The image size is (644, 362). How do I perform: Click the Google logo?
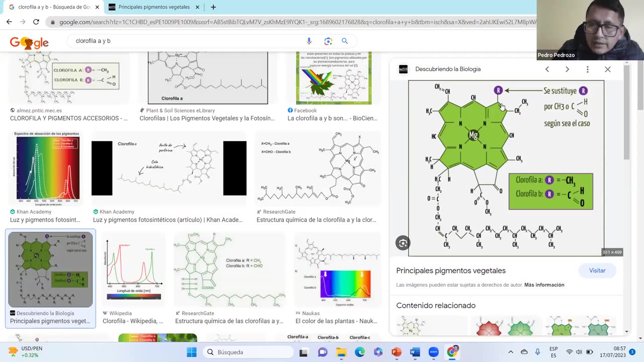click(x=29, y=43)
